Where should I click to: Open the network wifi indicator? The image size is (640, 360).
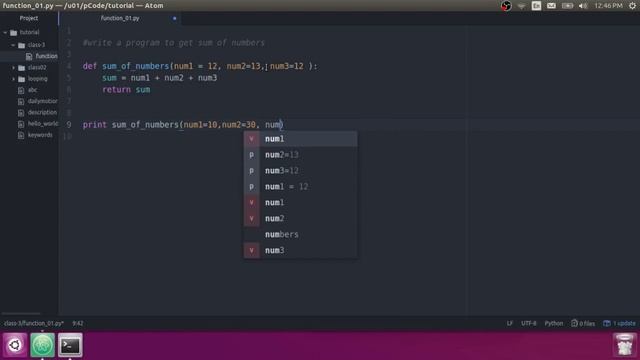(x=521, y=6)
